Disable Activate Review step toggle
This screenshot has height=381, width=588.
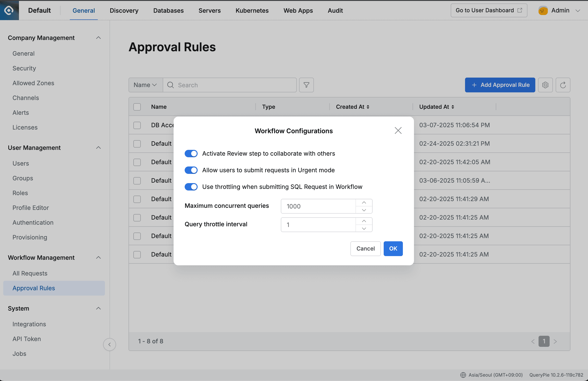[191, 153]
